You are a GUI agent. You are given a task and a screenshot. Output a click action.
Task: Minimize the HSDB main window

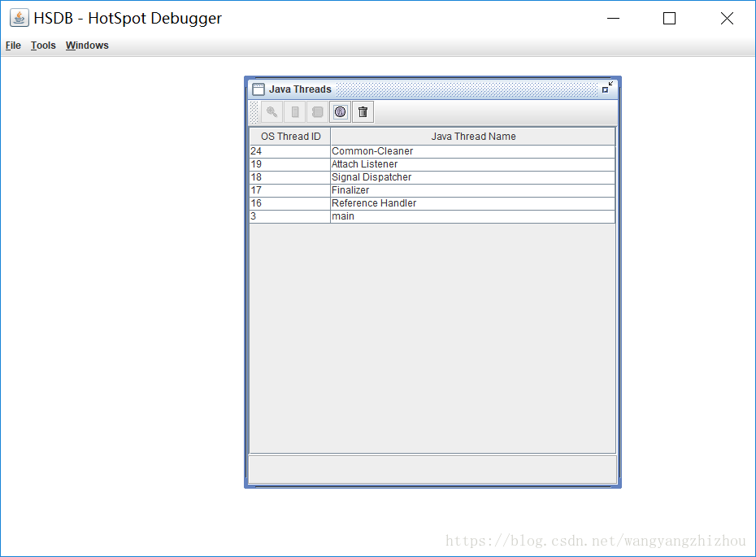click(x=613, y=19)
